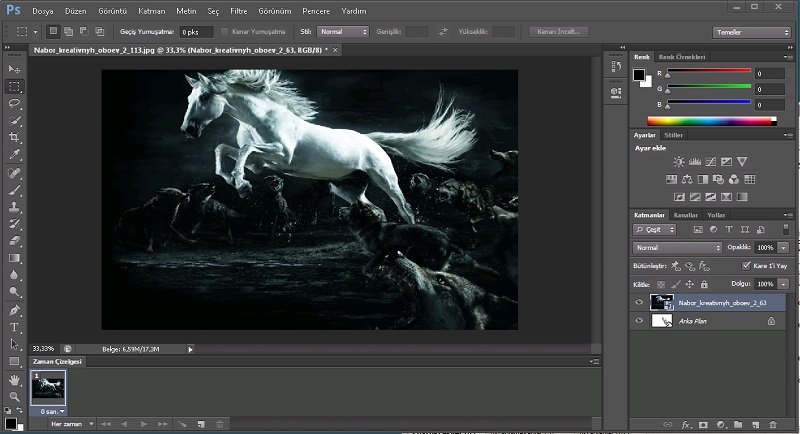Select the Lasso tool

pos(14,103)
